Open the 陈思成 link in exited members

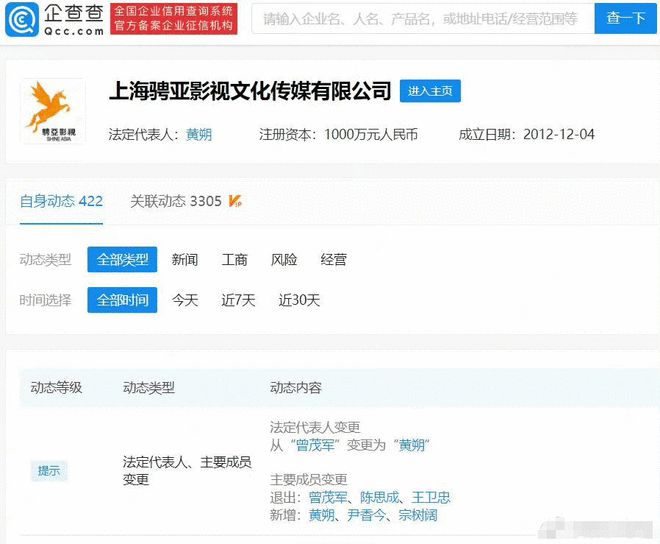point(381,497)
